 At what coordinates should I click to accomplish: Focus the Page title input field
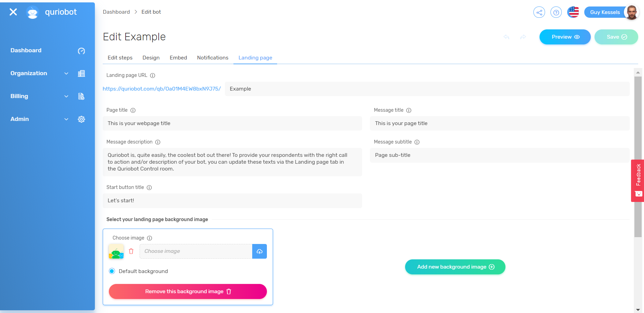pyautogui.click(x=232, y=123)
